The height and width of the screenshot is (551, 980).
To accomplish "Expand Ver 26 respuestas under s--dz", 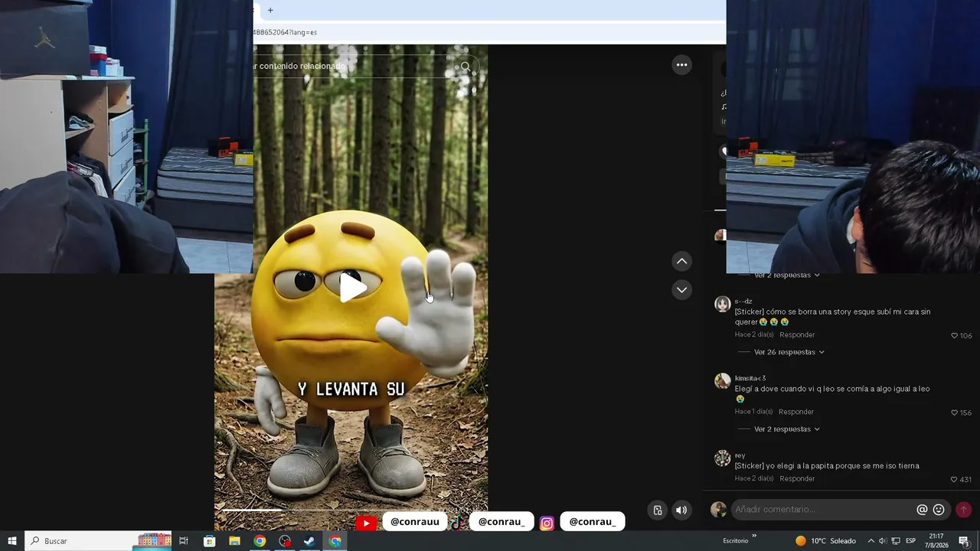I will pos(789,352).
